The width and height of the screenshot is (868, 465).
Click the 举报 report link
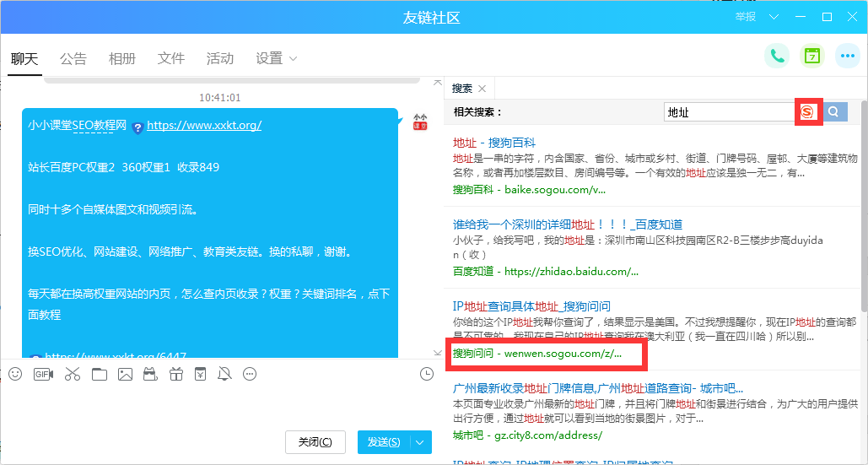tap(746, 17)
